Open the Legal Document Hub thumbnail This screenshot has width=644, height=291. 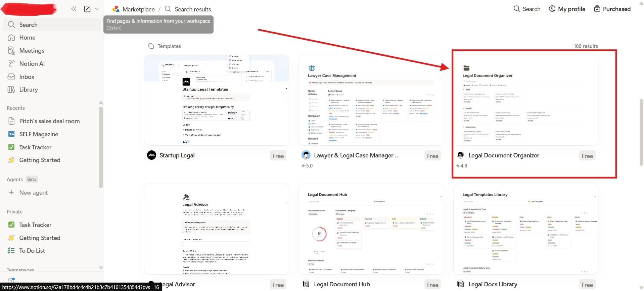click(371, 229)
